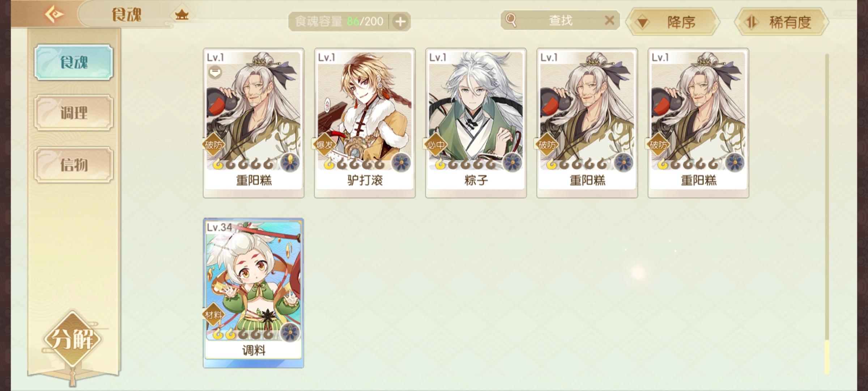Go back using the arrow icon
Screen dimensions: 868x391
pyautogui.click(x=54, y=14)
